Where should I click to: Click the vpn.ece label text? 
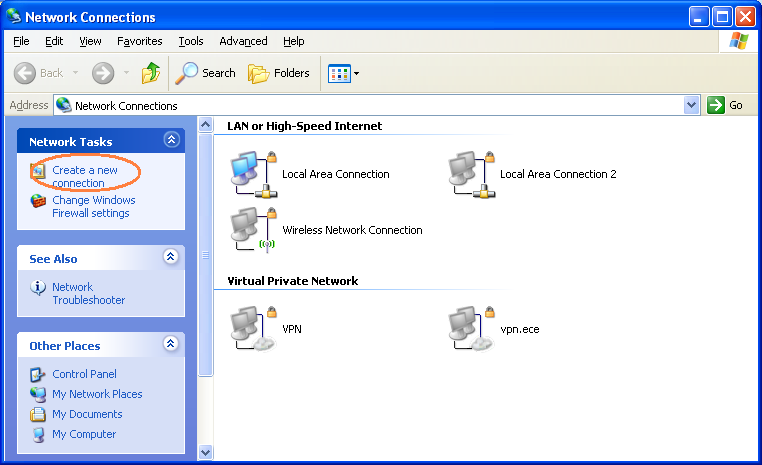(x=520, y=329)
